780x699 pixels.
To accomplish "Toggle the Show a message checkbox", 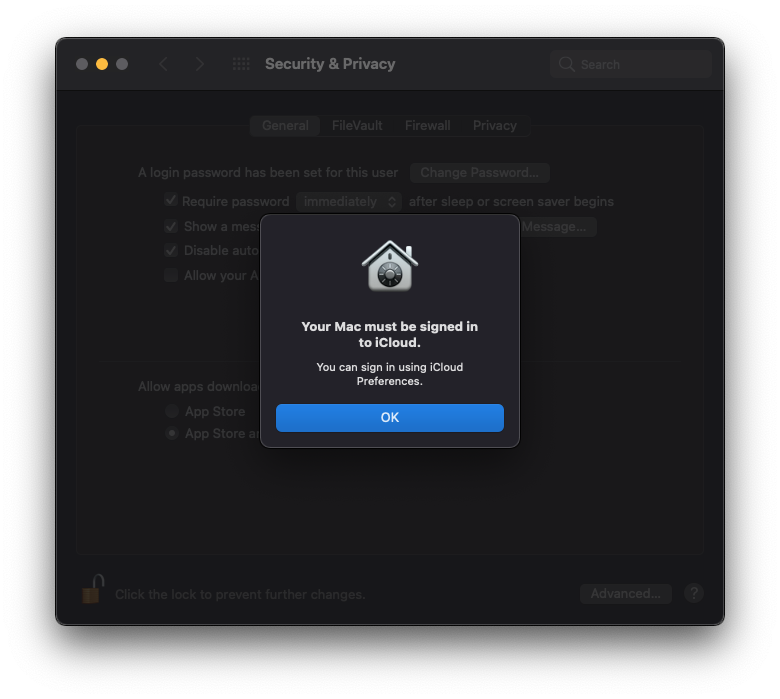I will (x=171, y=226).
